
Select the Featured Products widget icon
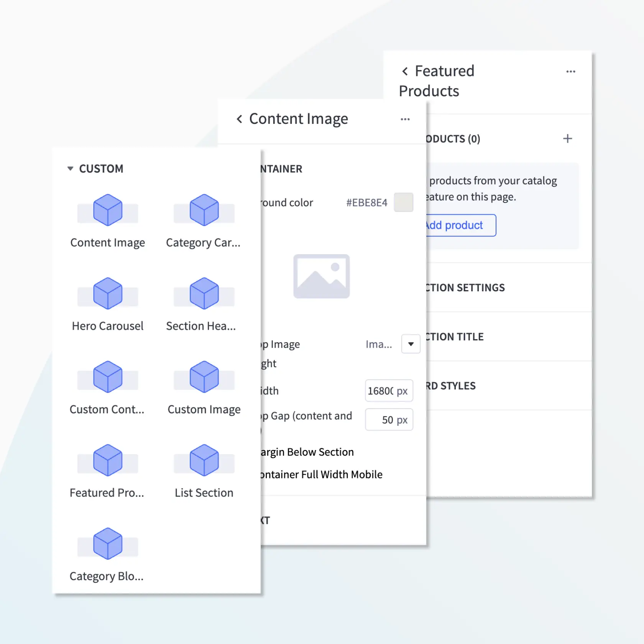click(x=108, y=461)
